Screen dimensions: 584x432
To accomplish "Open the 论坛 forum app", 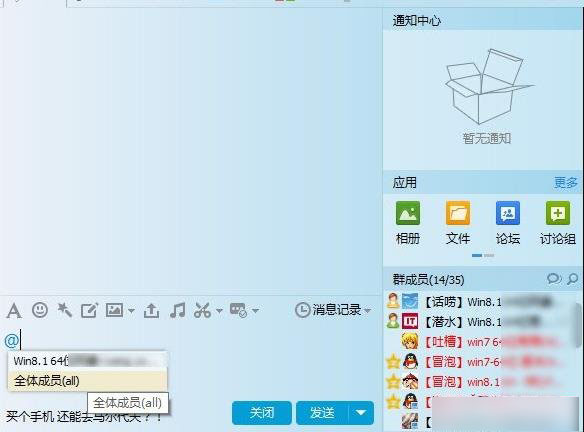I will click(508, 223).
